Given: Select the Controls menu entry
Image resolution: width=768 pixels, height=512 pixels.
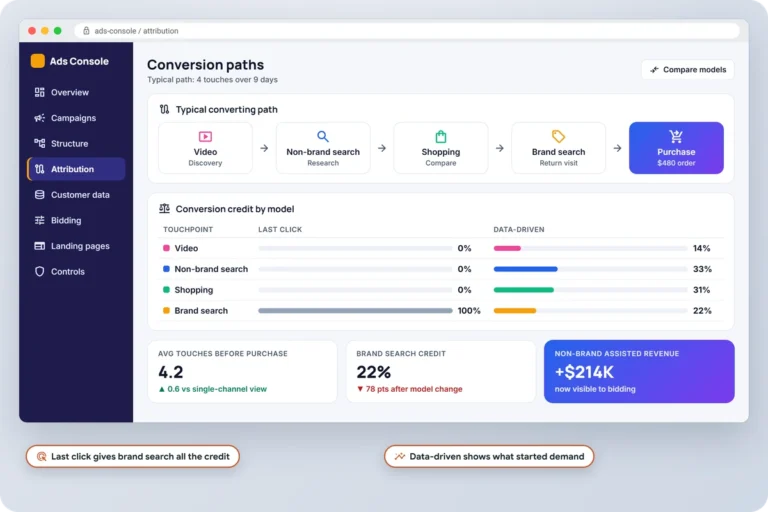Looking at the screenshot, I should (76, 271).
